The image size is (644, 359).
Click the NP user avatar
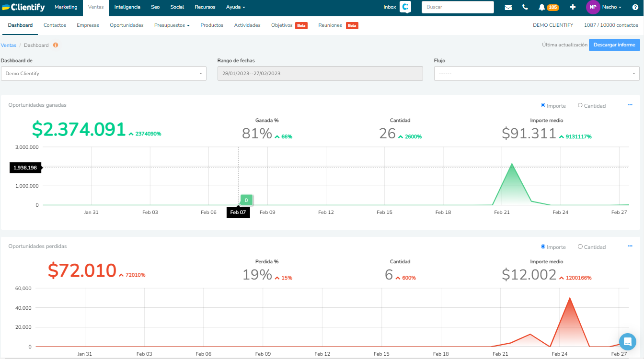593,7
